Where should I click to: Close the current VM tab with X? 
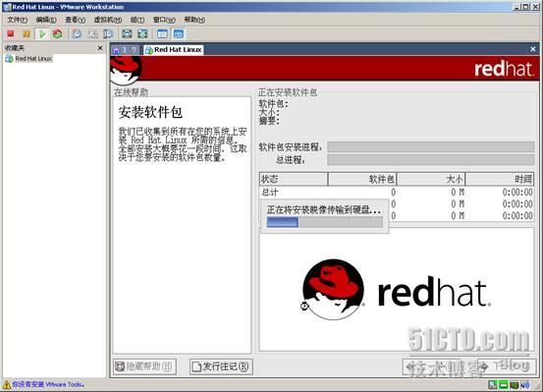point(533,49)
